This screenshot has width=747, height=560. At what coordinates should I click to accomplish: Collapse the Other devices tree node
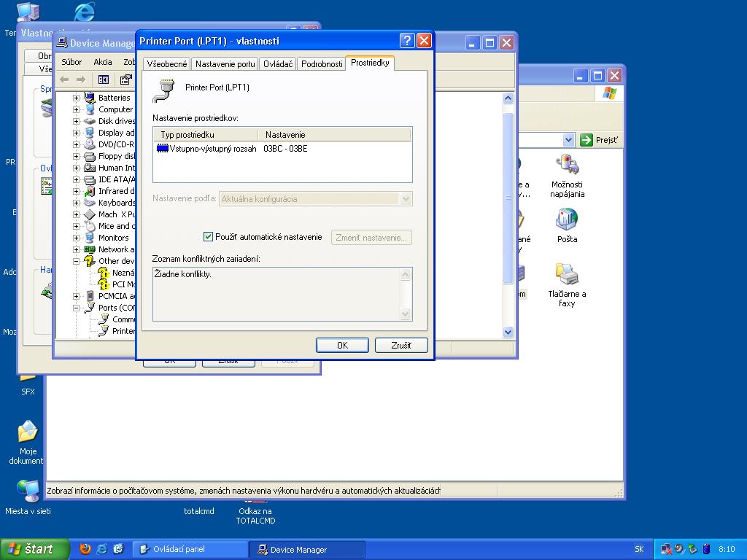tap(76, 261)
